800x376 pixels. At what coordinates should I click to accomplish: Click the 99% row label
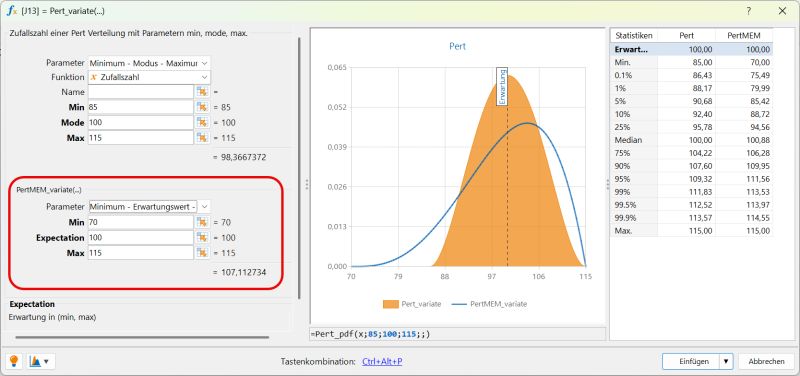point(622,192)
